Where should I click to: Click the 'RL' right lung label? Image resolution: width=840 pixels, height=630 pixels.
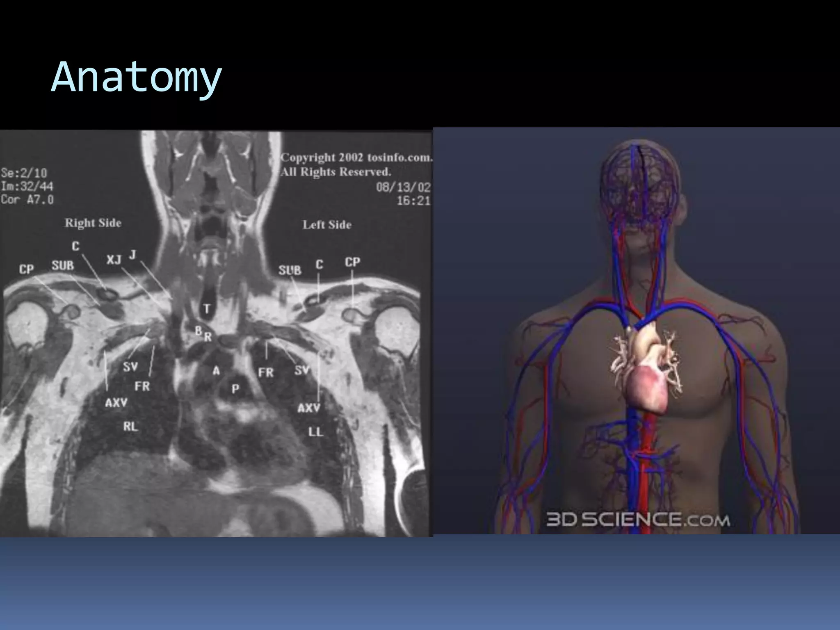[x=130, y=427]
